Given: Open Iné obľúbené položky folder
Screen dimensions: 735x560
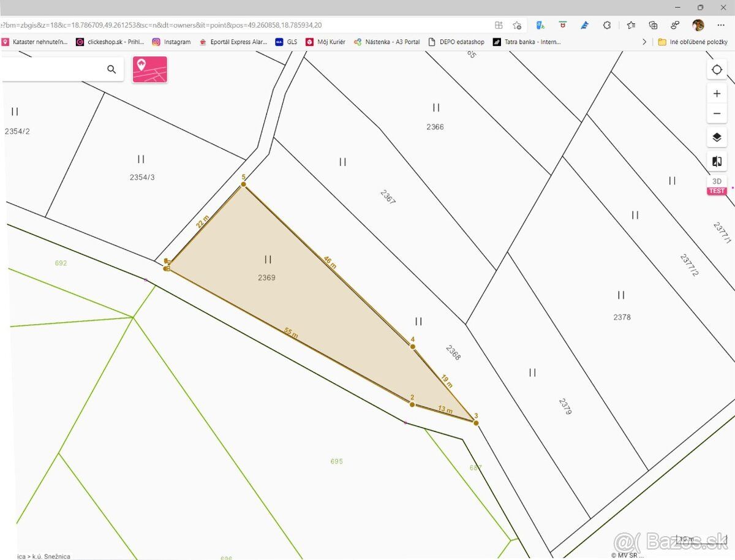Looking at the screenshot, I should tap(693, 42).
